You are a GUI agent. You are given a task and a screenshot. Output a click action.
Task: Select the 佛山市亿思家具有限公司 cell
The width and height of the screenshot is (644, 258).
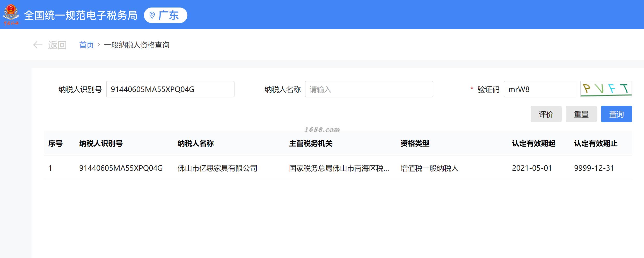(217, 168)
